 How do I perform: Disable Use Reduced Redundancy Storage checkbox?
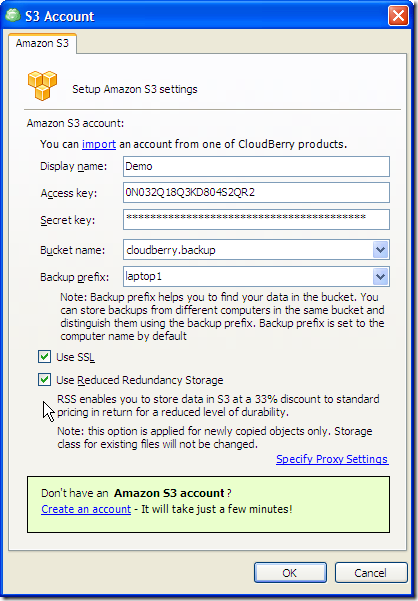[44, 380]
